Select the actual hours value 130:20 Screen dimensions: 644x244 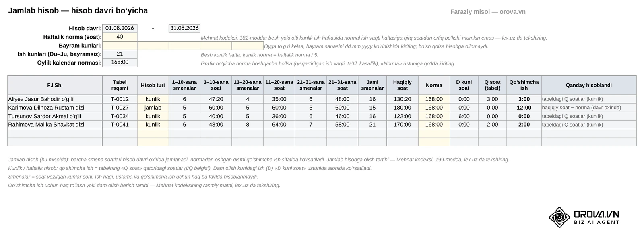pos(402,99)
